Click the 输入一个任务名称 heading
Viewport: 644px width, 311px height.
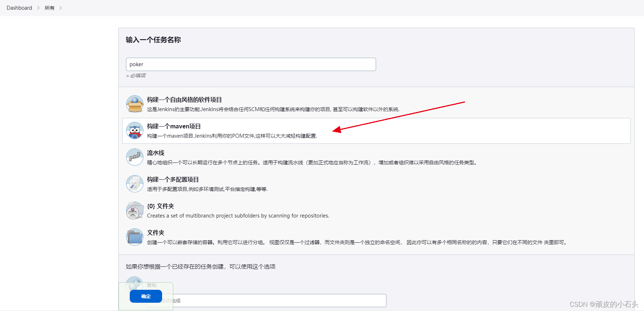point(153,40)
